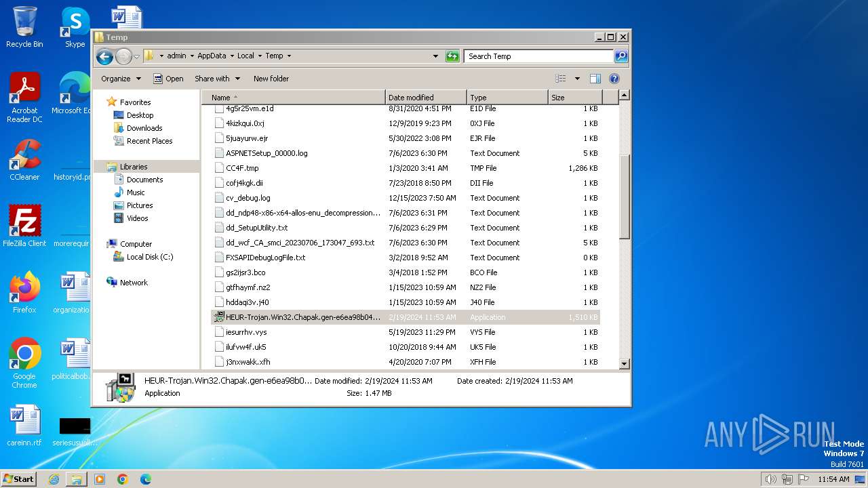Viewport: 868px width, 488px height.
Task: Click the volume speaker tray icon
Action: [770, 479]
